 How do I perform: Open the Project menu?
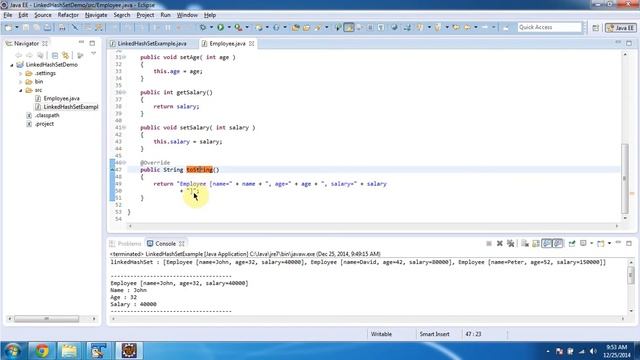pyautogui.click(x=145, y=15)
